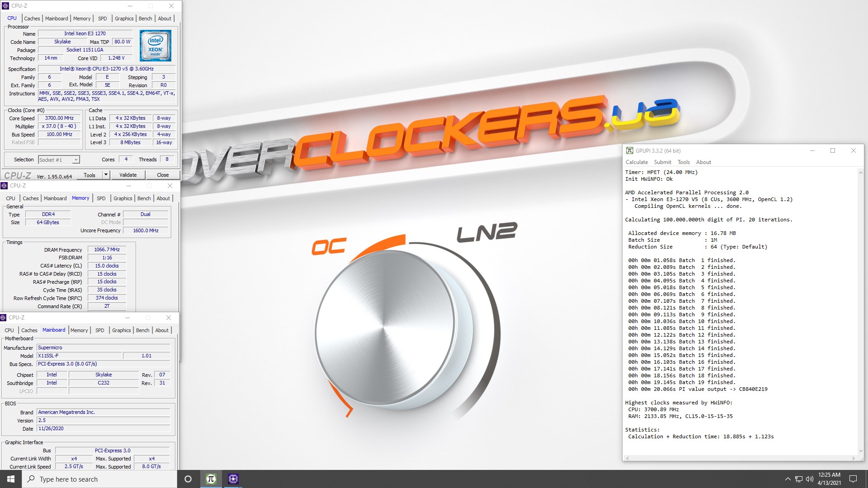Click the BIOS Date field 11/26/2020
This screenshot has height=488, width=868.
(x=104, y=428)
